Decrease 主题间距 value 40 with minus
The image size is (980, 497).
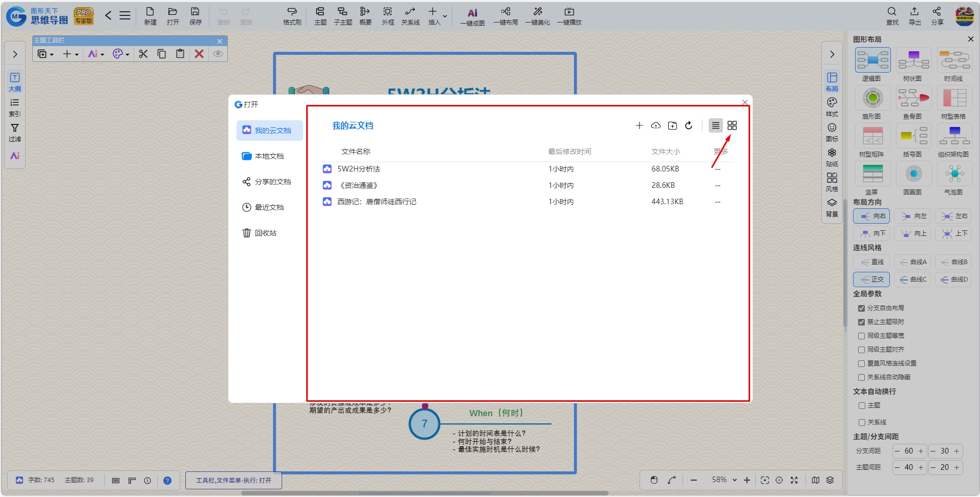(x=897, y=467)
